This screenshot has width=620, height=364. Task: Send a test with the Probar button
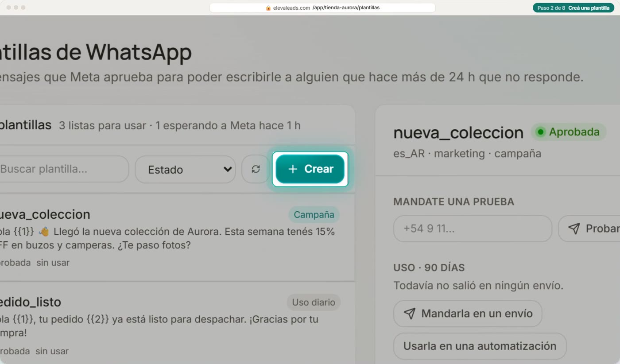(x=589, y=228)
